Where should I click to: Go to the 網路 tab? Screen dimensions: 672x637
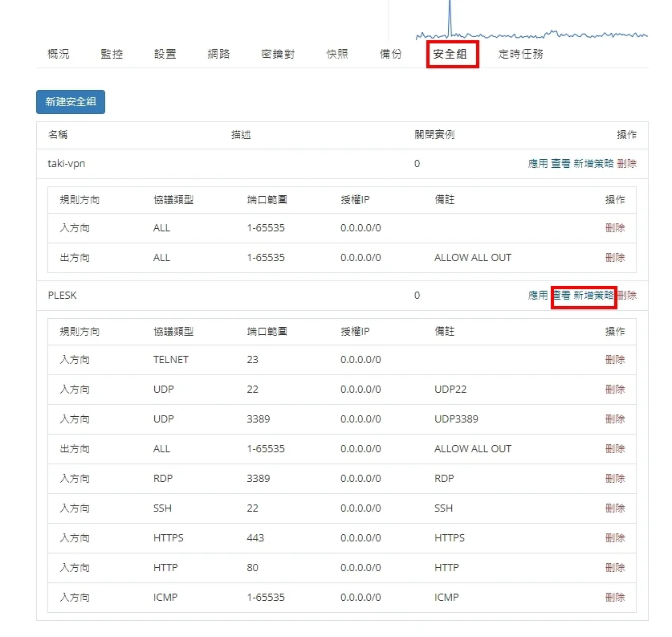click(x=218, y=54)
